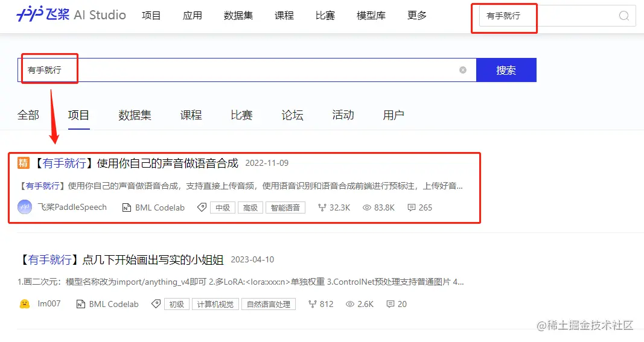Click the eye views icon beside 83.8K
The width and height of the screenshot is (644, 342).
(367, 207)
